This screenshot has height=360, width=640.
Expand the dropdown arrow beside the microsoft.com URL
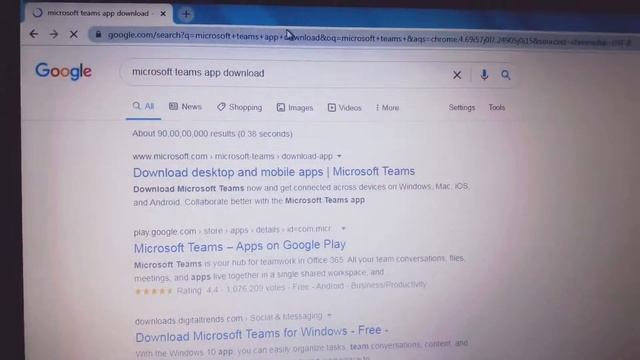(x=339, y=156)
